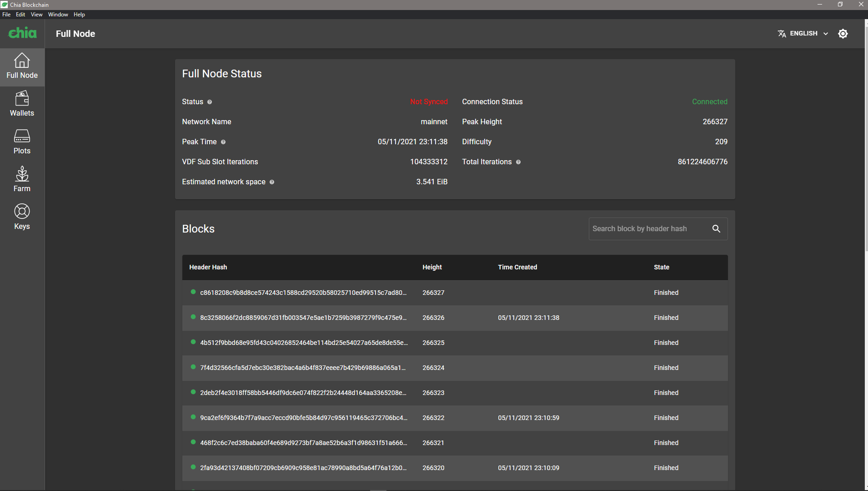The image size is (868, 491).
Task: Click Difficulty value 209
Action: (x=721, y=142)
